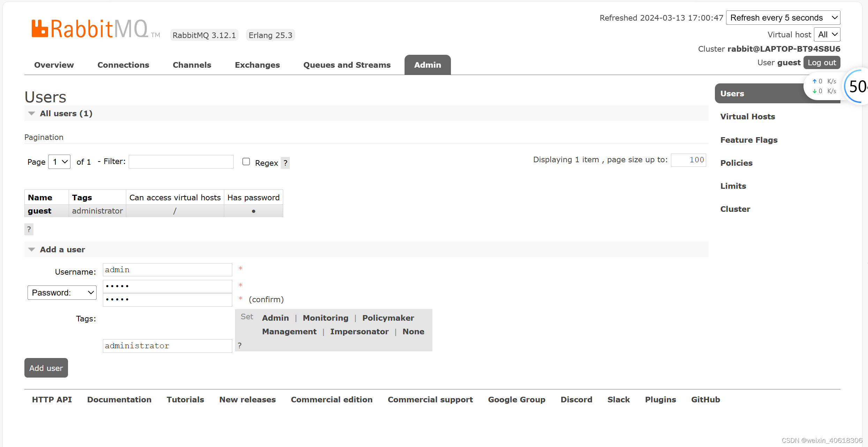The width and height of the screenshot is (868, 447).
Task: Open Limits in the sidebar
Action: click(733, 186)
